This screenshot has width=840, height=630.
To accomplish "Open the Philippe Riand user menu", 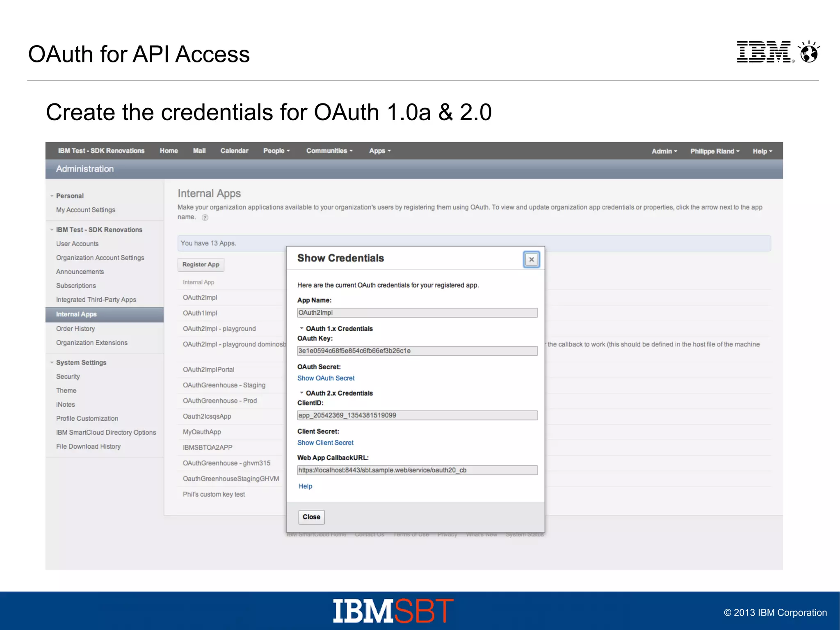I will [715, 151].
